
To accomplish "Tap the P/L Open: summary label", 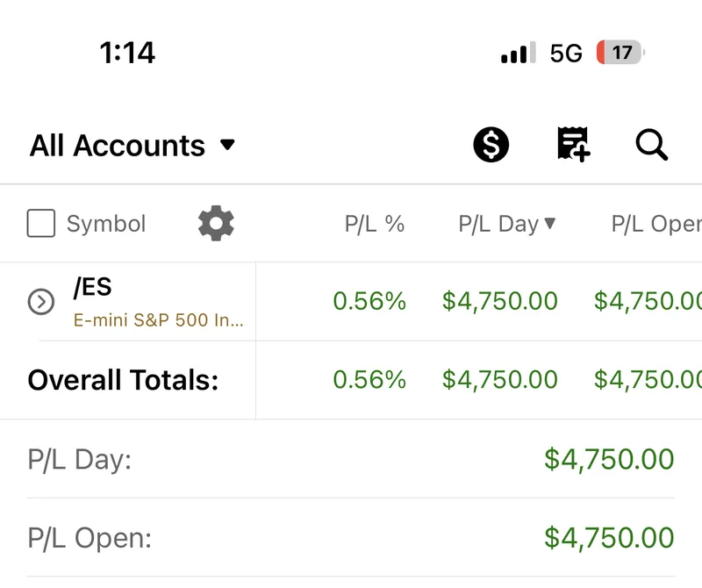I will tap(90, 538).
